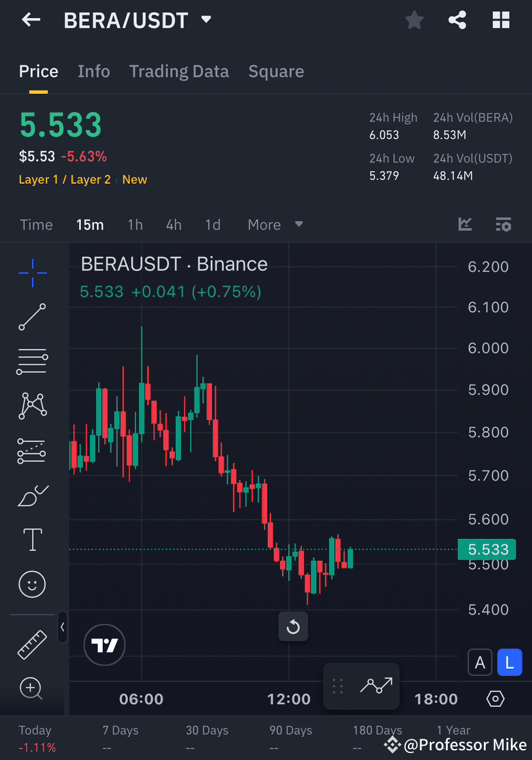
Task: Select the 1h timeframe
Action: (x=135, y=224)
